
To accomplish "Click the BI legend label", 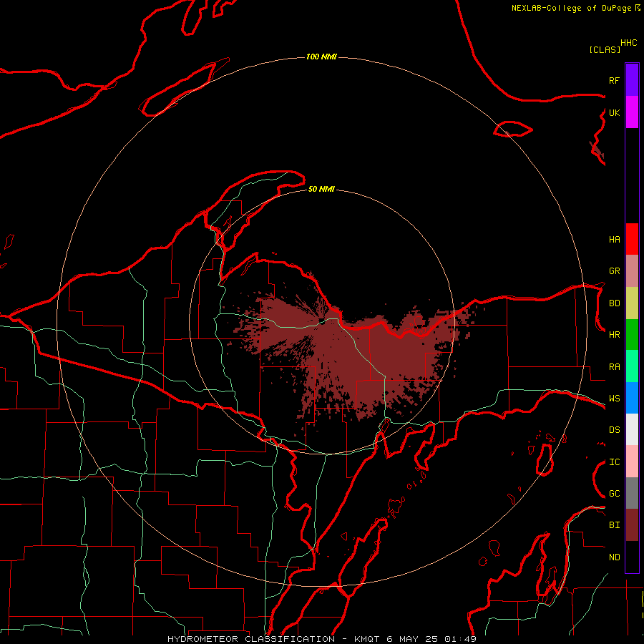I will pos(614,525).
